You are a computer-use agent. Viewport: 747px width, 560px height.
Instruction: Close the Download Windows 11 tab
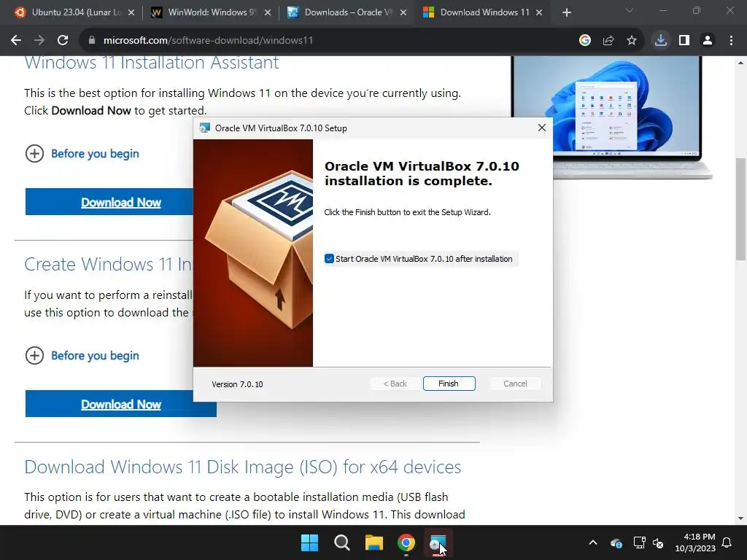(539, 12)
